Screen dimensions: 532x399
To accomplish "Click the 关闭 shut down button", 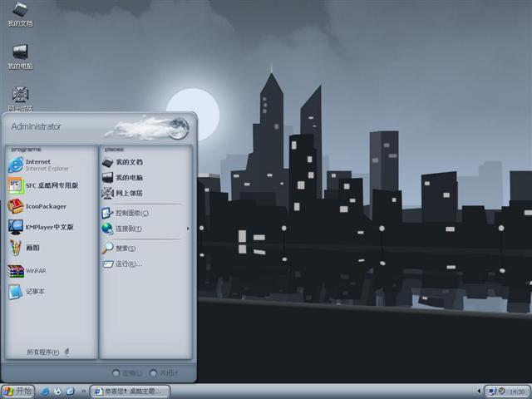I will coord(164,373).
